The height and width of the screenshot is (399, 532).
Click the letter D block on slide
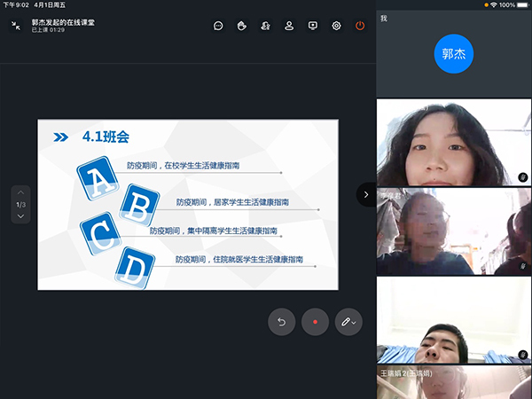click(135, 268)
